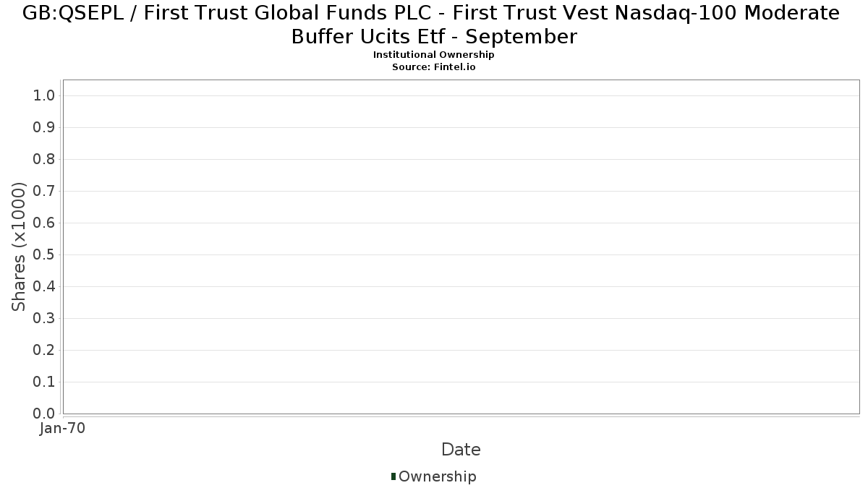Click the 0.9 y-axis tick label
This screenshot has width=868, height=488.
[x=44, y=128]
